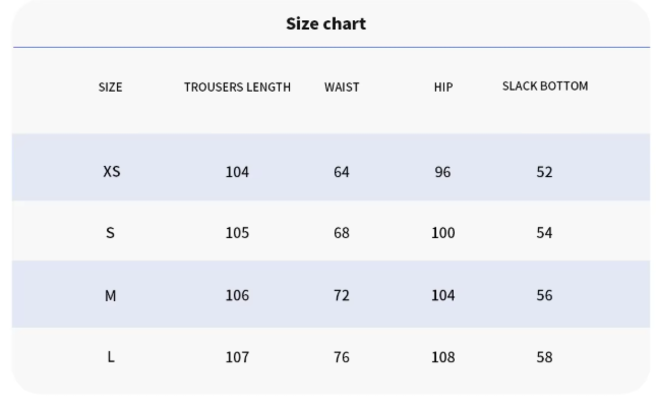Click the TROUSERS LENGTH column header
Image resolution: width=660 pixels, height=404 pixels.
pos(237,87)
